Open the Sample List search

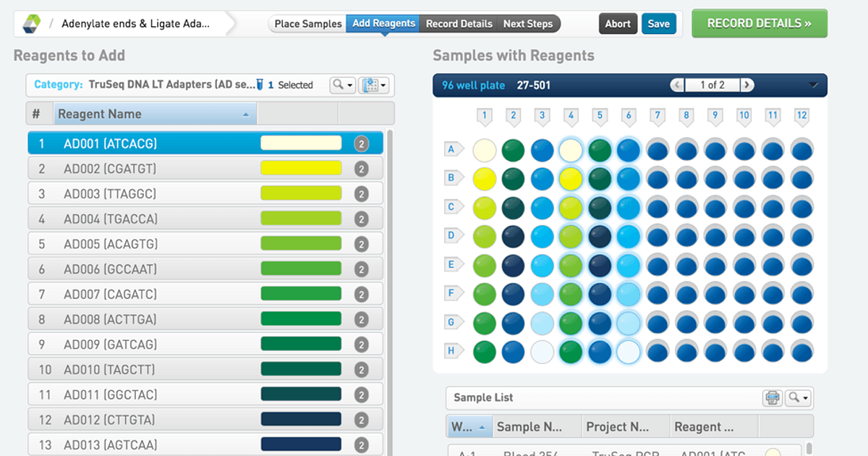coord(793,397)
